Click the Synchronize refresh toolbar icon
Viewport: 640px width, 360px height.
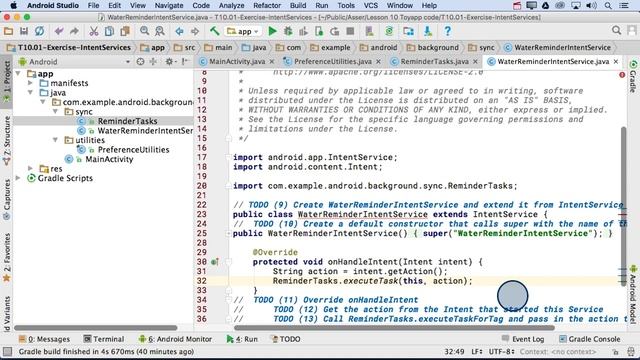pos(40,31)
